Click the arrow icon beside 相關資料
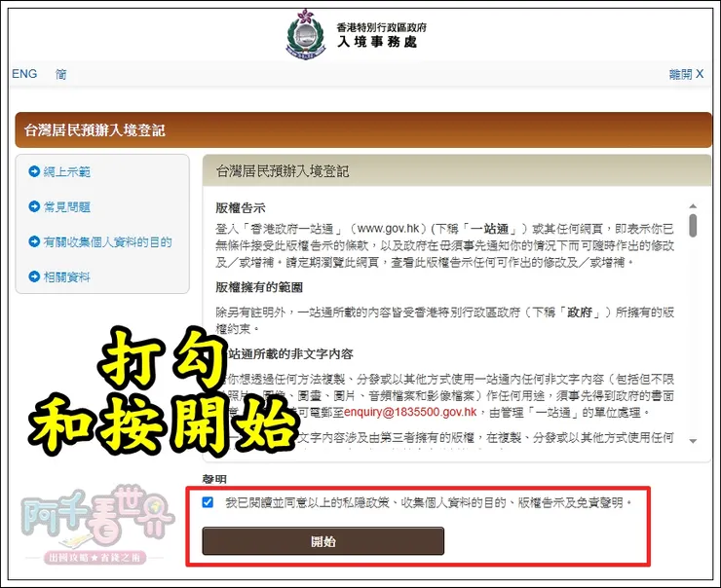The height and width of the screenshot is (588, 721). click(34, 276)
